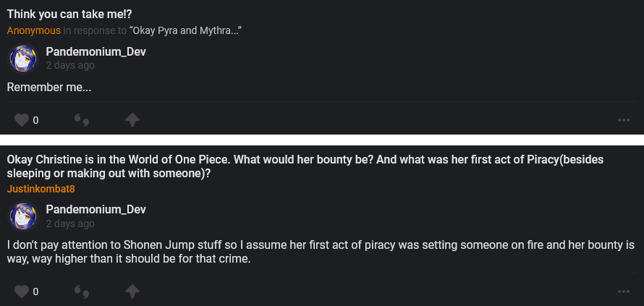Heart the One Piece bounty answer
Viewport: 644px width, 306px height.
(x=22, y=292)
